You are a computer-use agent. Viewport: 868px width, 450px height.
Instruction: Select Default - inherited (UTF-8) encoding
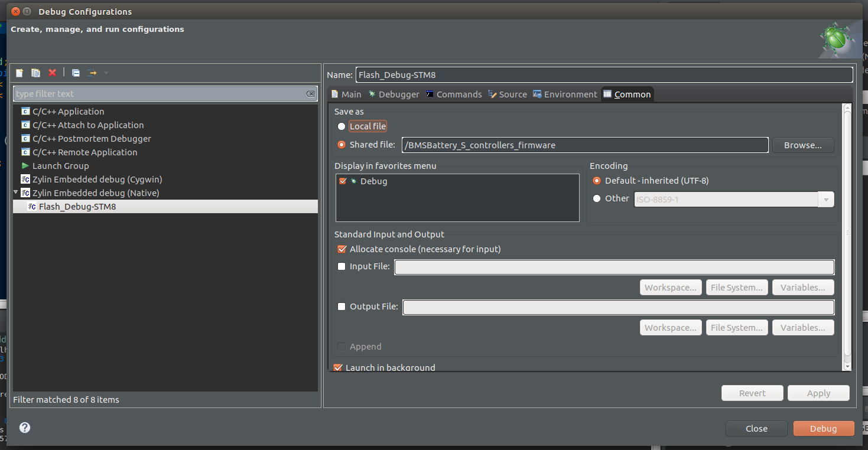596,181
